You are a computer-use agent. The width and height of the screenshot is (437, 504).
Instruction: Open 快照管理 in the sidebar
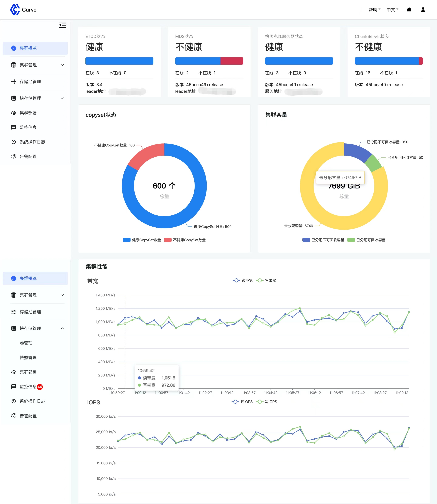click(28, 358)
